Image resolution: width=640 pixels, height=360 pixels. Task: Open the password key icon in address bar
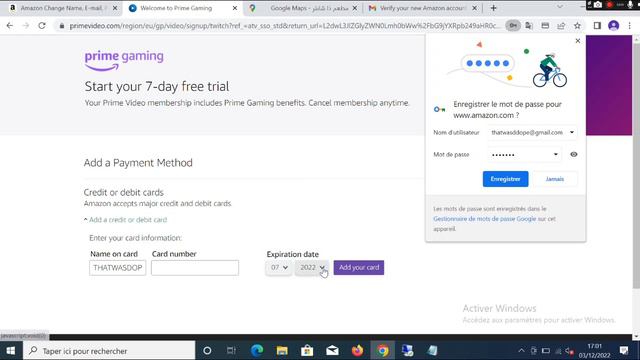coord(513,26)
